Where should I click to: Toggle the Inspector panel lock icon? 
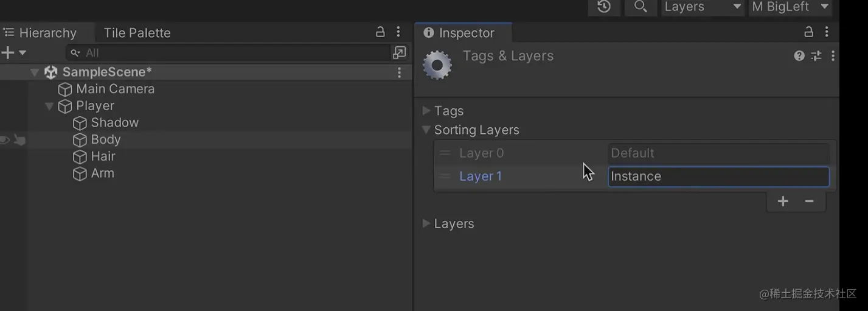[x=808, y=32]
